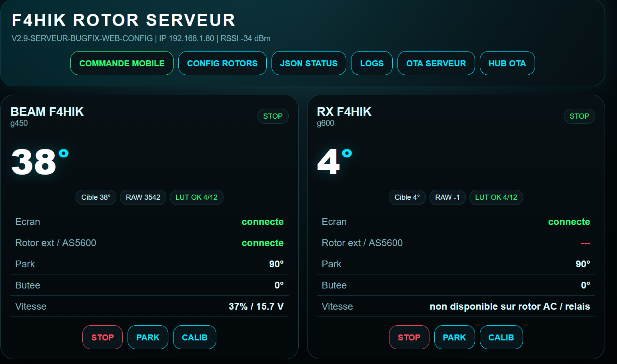The width and height of the screenshot is (617, 364).
Task: Click the 'RX F4HIK' card title
Action: pyautogui.click(x=344, y=111)
